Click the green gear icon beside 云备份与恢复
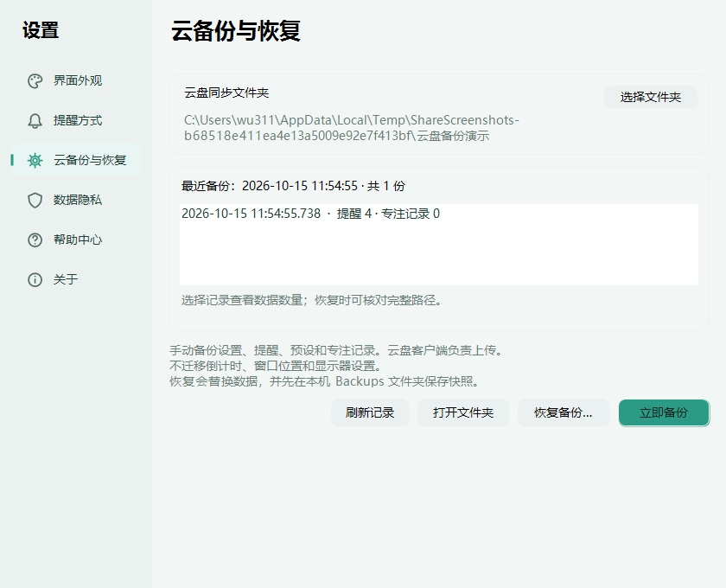Screen dimensions: 726x588 (35, 160)
